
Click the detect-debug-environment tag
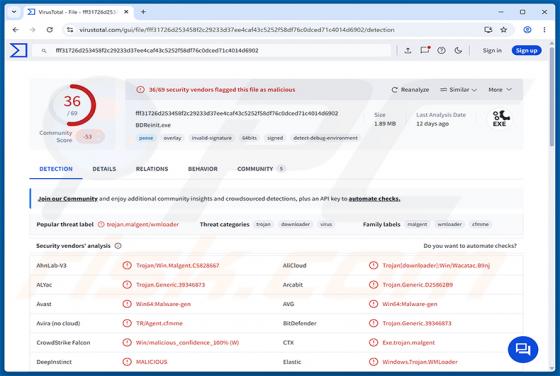[x=325, y=138]
